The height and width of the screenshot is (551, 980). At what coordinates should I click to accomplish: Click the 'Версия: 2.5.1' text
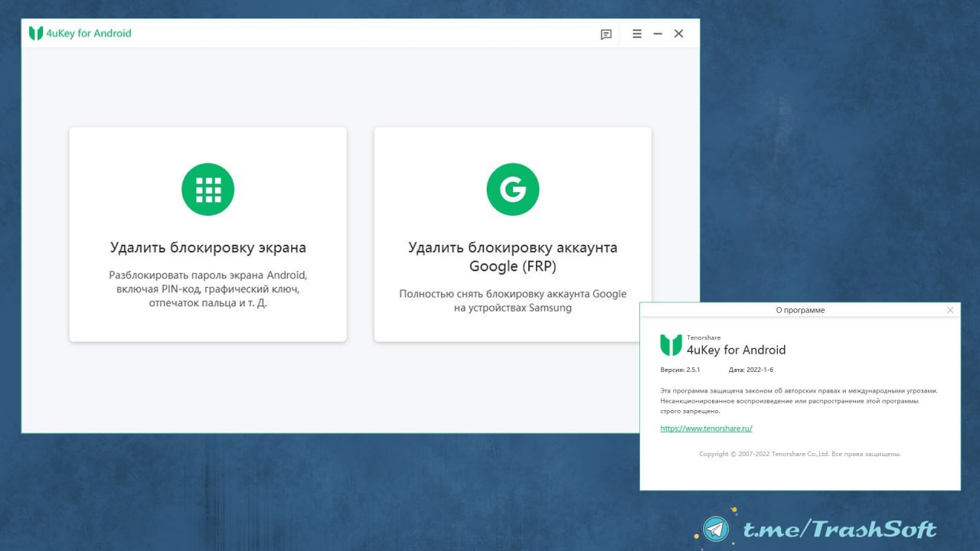pyautogui.click(x=681, y=370)
